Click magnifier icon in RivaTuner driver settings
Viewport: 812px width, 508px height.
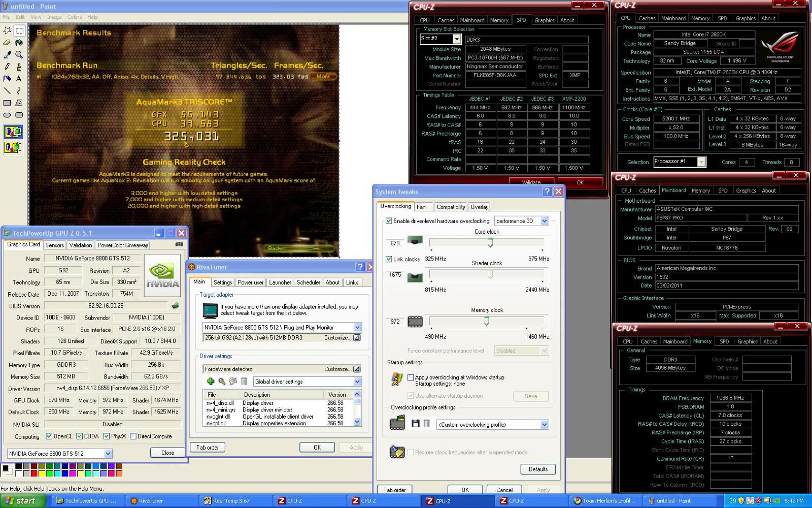222,382
